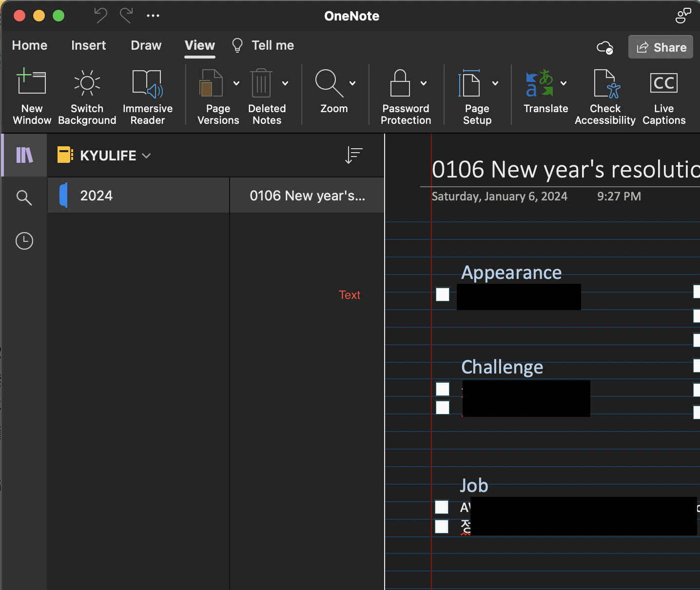Select the View tab
Image resolution: width=700 pixels, height=590 pixels.
pyautogui.click(x=200, y=45)
